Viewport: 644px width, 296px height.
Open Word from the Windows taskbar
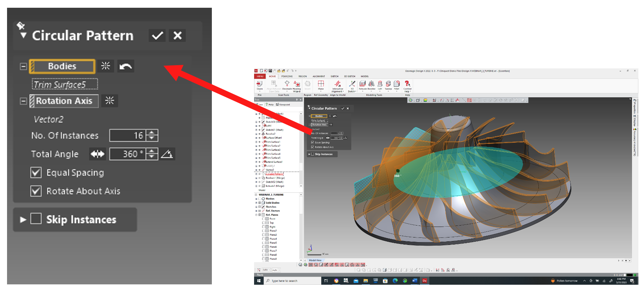(415, 281)
